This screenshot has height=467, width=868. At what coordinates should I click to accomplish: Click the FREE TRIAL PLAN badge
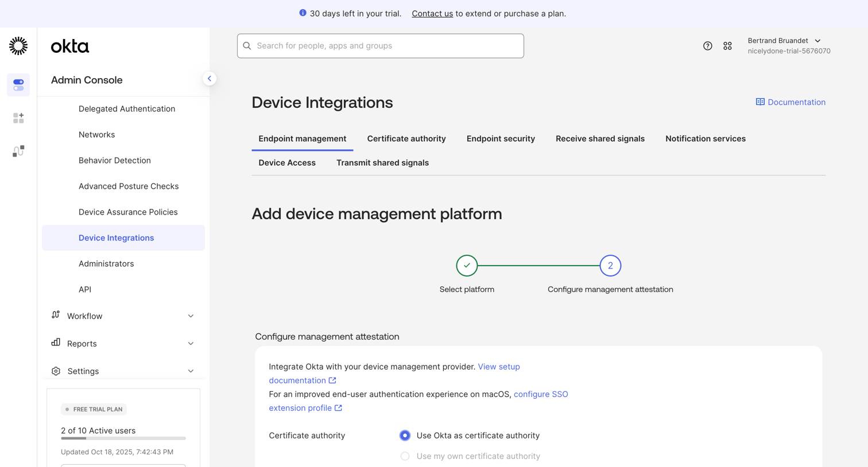point(94,410)
